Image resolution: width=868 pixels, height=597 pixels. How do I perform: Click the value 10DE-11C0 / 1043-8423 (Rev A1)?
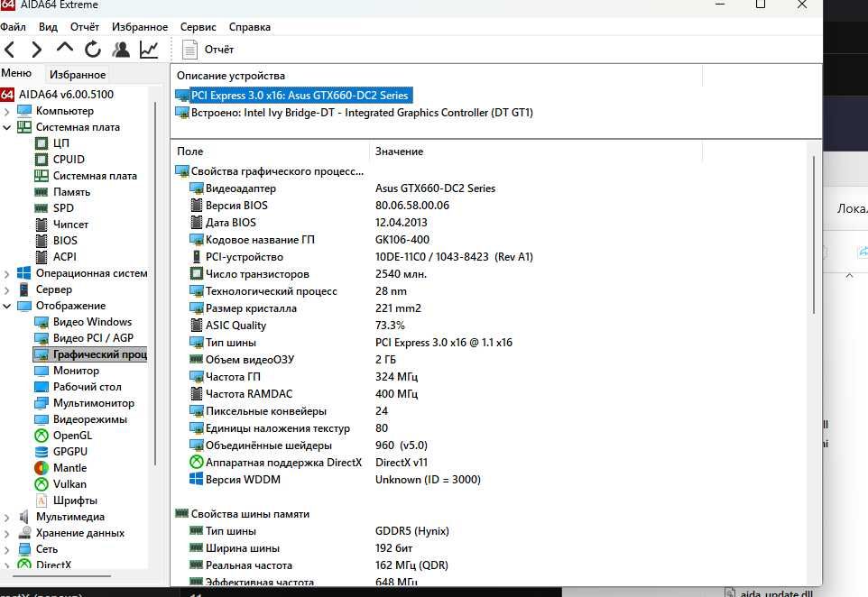coord(454,257)
